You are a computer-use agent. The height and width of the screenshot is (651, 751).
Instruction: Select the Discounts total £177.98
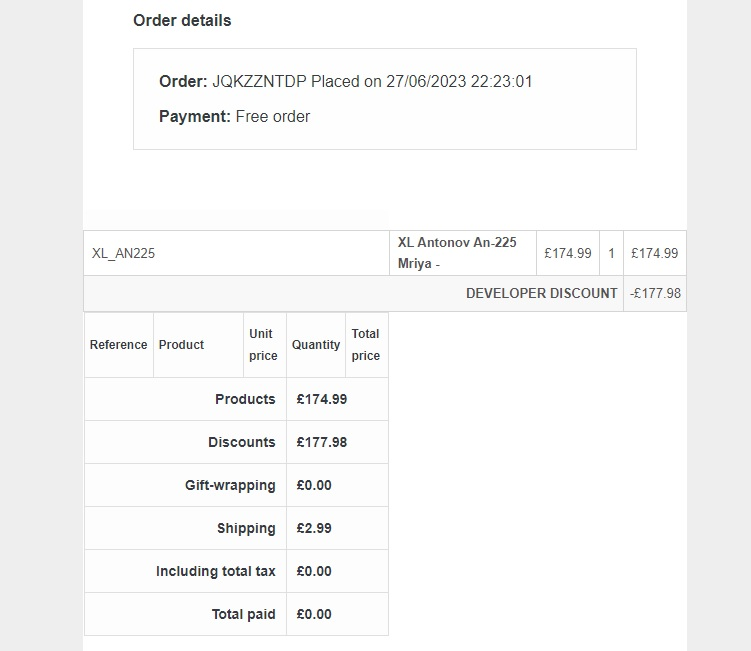322,442
